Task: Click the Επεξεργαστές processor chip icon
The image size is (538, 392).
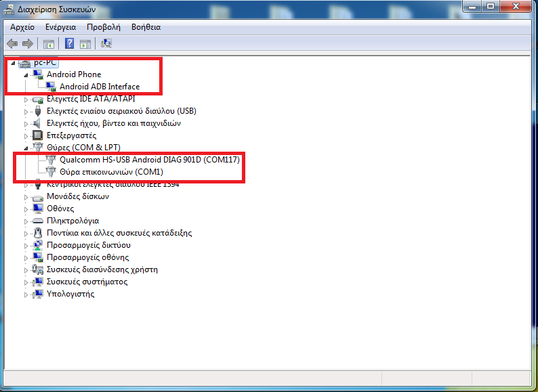Action: (x=37, y=135)
